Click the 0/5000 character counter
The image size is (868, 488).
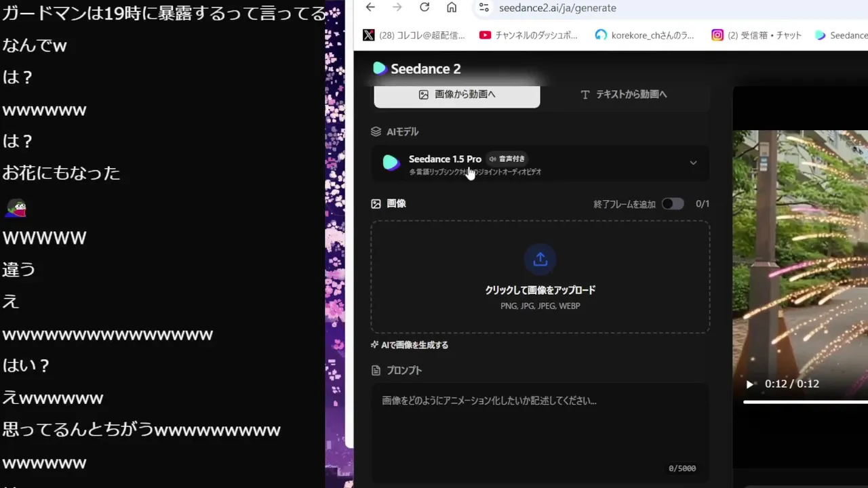pyautogui.click(x=682, y=468)
